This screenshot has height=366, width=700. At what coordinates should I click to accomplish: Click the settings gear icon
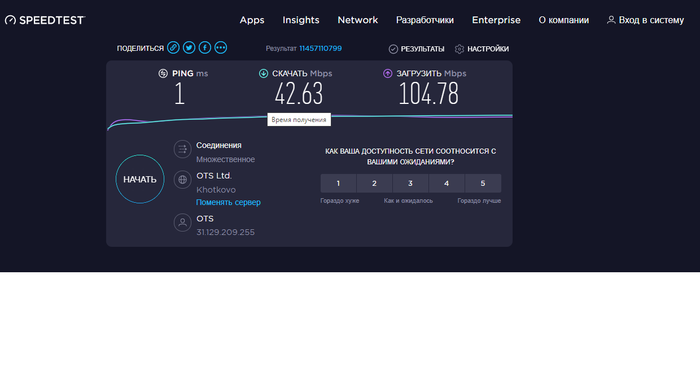pos(459,49)
